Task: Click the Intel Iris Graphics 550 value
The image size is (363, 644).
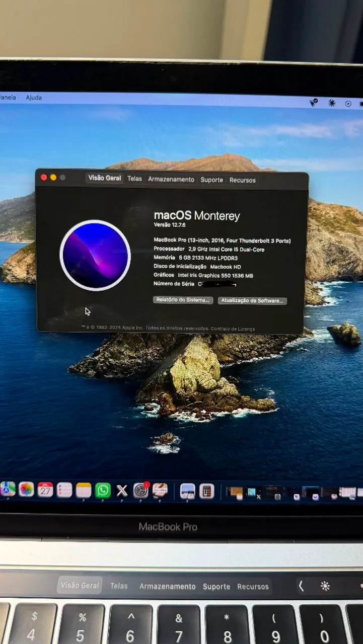Action: pyautogui.click(x=215, y=275)
